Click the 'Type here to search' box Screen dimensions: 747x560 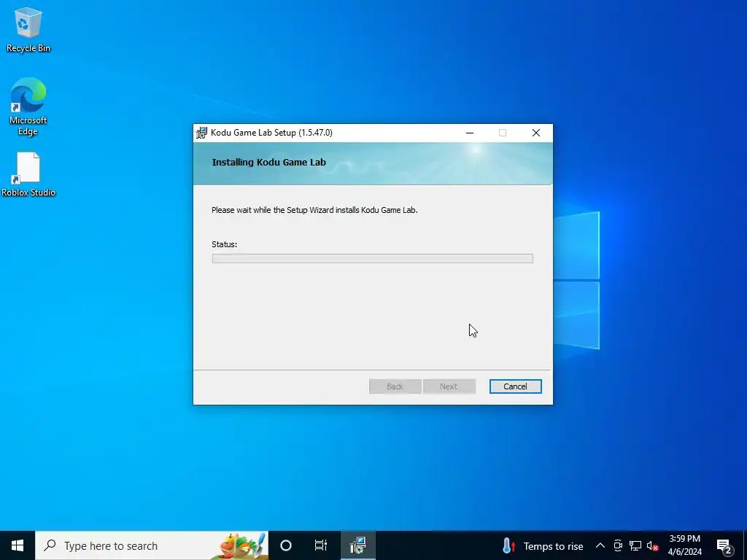pos(152,545)
